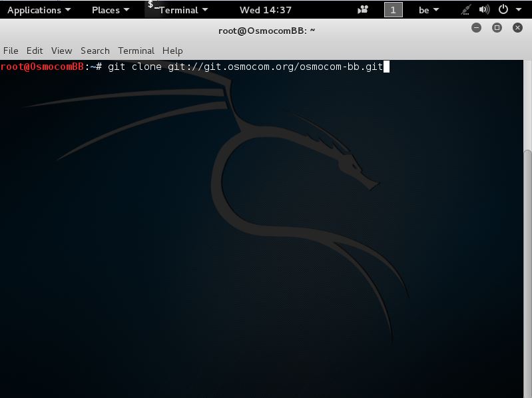Open the View menu
This screenshot has width=532, height=398.
click(x=61, y=51)
